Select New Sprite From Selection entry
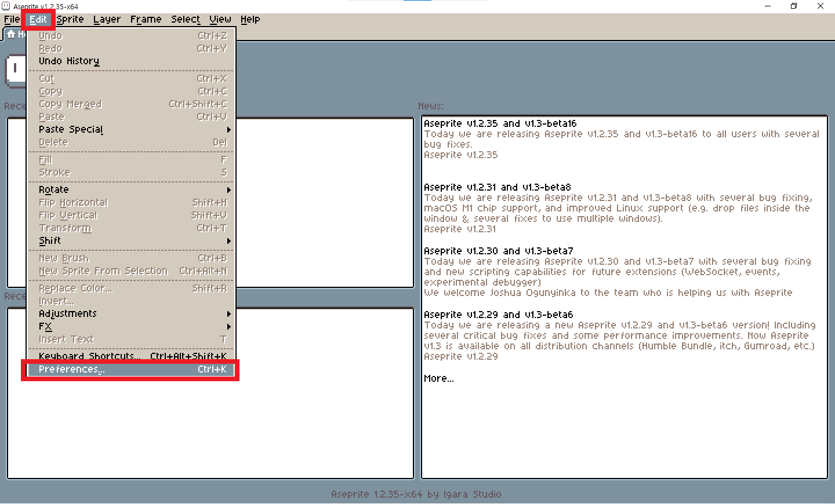The width and height of the screenshot is (835, 504). click(x=132, y=271)
